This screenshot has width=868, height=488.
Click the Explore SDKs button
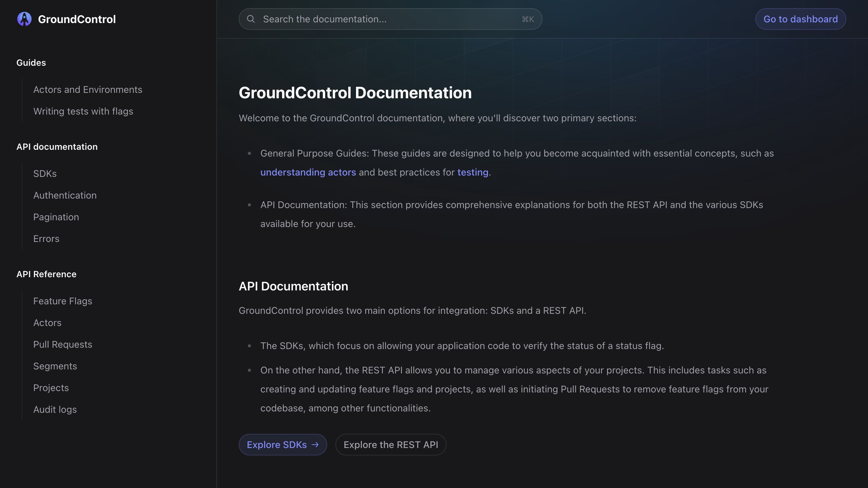tap(283, 445)
